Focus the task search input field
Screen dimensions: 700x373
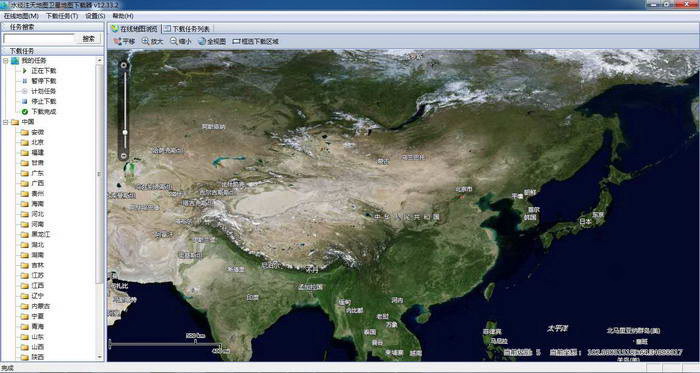(x=39, y=39)
